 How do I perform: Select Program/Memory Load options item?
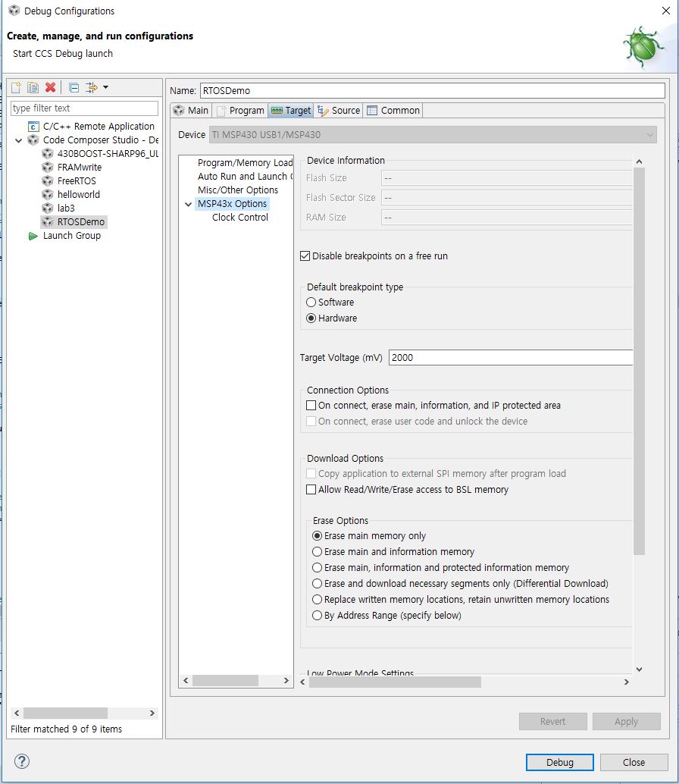[x=245, y=162]
